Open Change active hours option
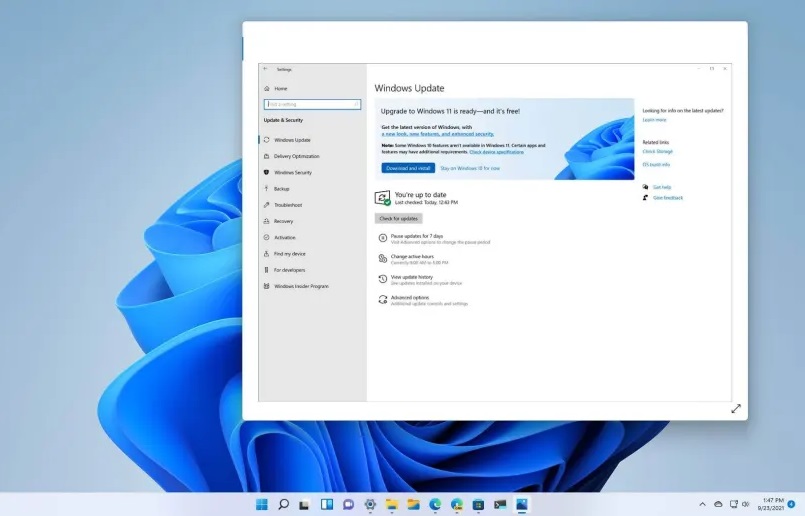 click(x=413, y=259)
